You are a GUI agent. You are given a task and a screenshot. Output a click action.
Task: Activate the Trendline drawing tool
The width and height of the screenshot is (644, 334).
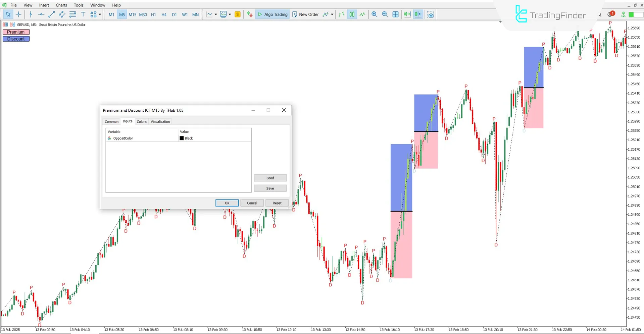[51, 14]
